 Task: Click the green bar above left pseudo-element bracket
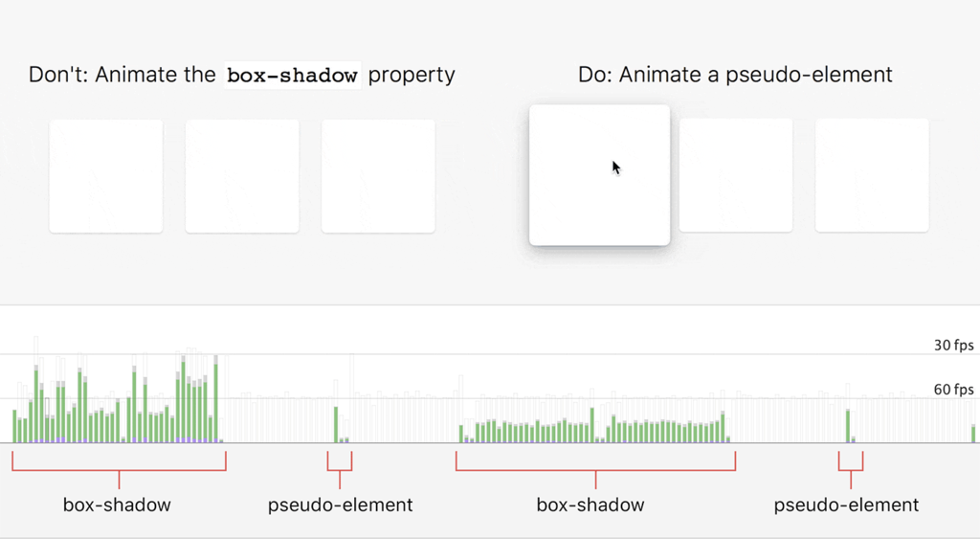[x=336, y=424]
